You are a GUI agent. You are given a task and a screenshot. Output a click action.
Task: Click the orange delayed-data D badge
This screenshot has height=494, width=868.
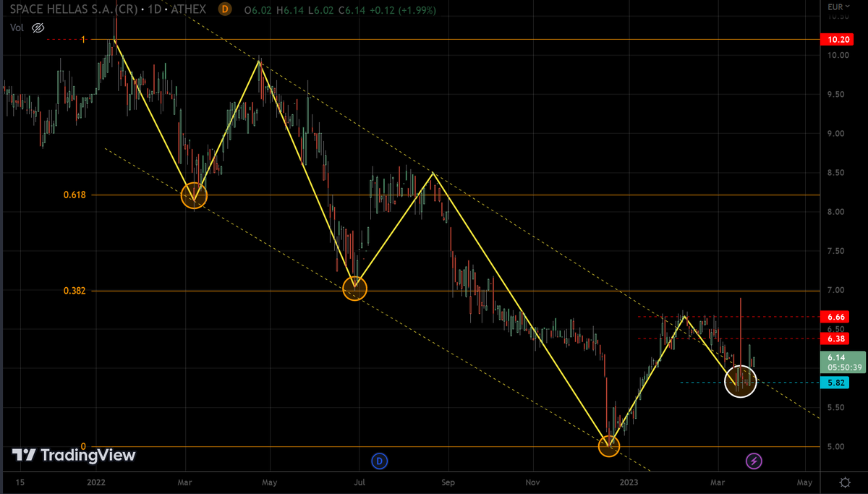[225, 9]
